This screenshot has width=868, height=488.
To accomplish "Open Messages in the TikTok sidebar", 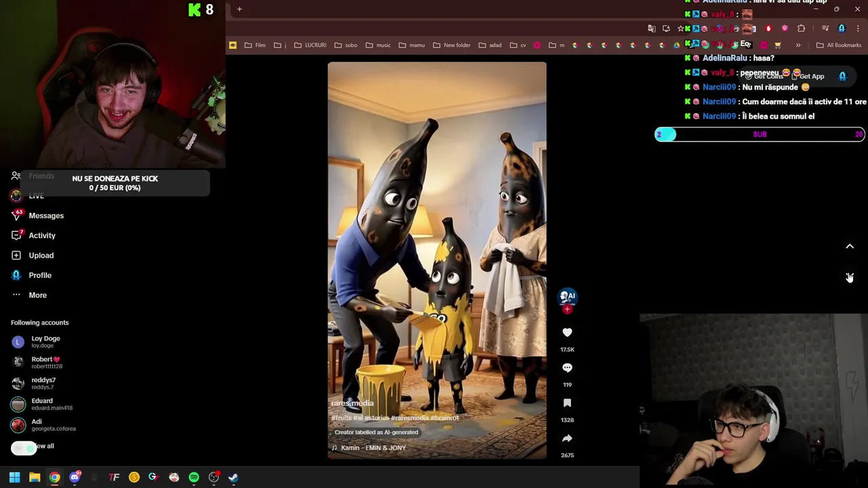I will point(46,216).
